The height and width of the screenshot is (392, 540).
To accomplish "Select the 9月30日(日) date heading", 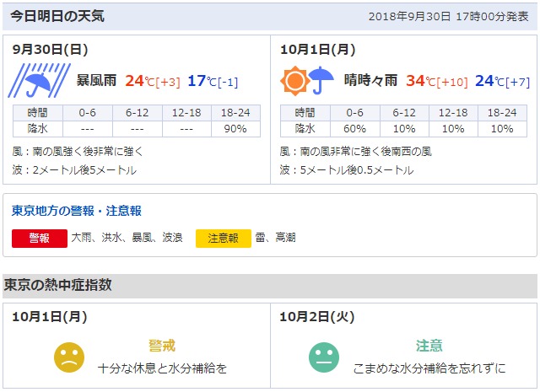I will (x=51, y=50).
